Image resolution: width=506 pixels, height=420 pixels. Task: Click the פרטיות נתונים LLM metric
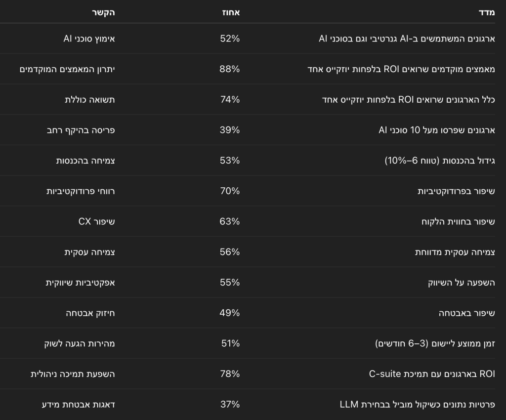click(417, 404)
